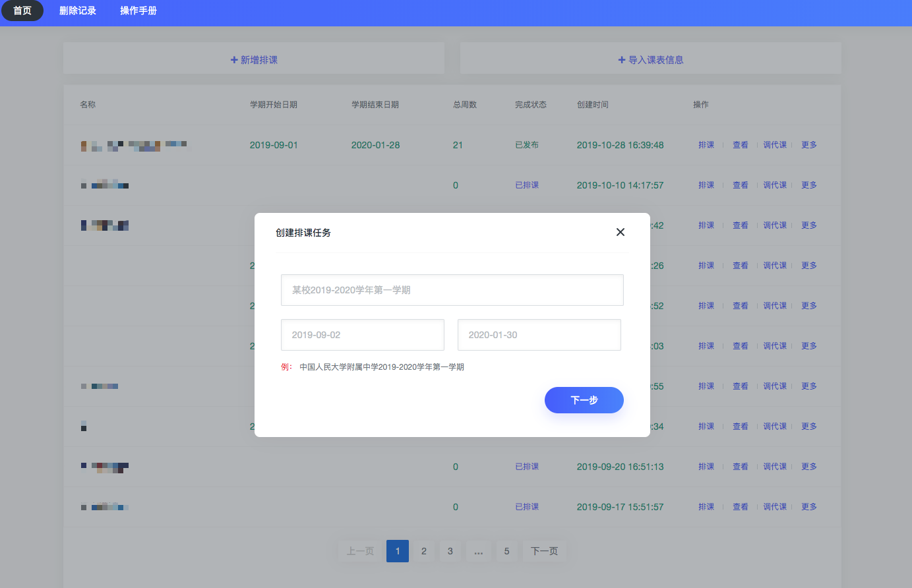Go to page 5
The height and width of the screenshot is (588, 912).
[x=507, y=551]
